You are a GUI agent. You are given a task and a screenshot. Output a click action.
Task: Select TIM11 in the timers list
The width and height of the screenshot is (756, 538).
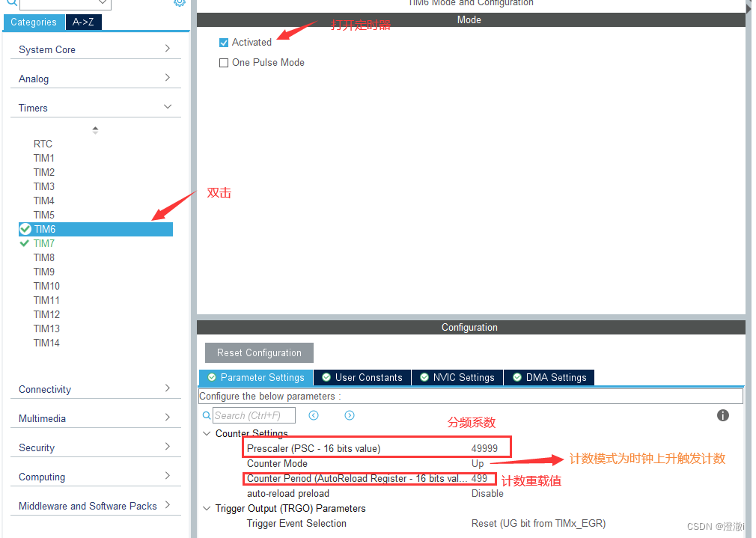click(x=46, y=300)
